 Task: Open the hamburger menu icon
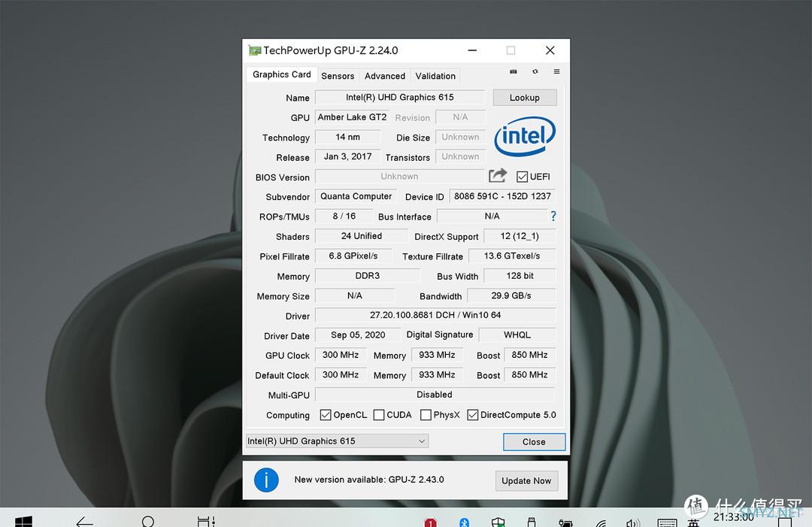coord(556,72)
